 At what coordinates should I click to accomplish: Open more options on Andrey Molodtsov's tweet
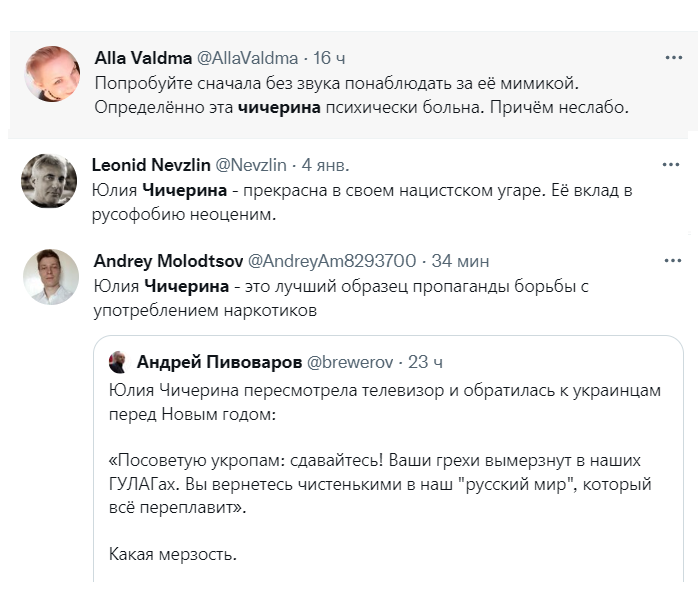tap(674, 260)
